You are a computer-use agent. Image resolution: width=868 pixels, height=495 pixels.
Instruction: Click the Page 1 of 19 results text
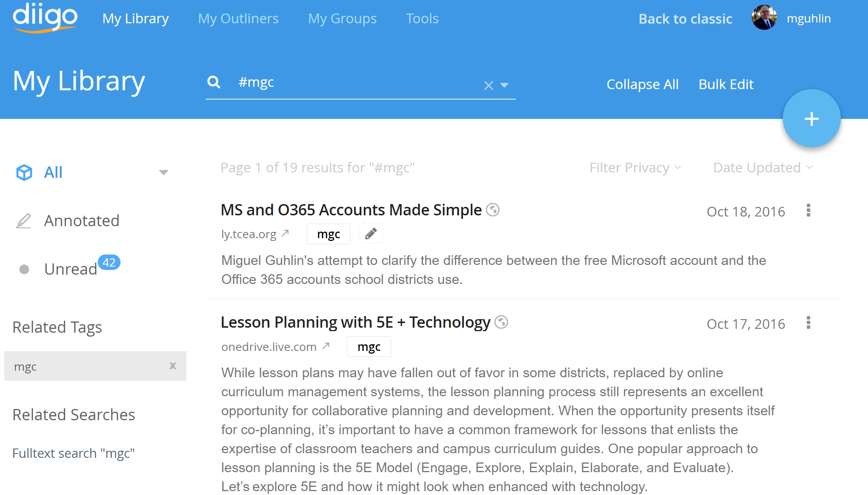pyautogui.click(x=318, y=168)
